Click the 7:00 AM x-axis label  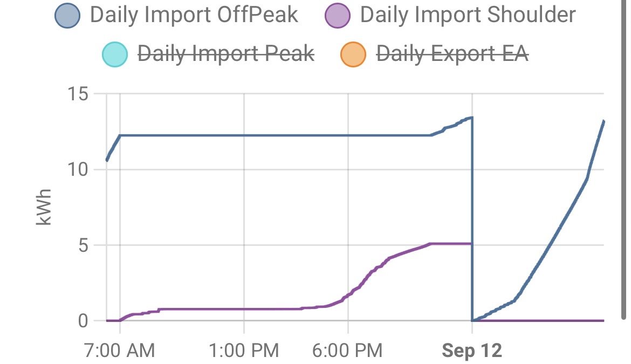point(120,351)
